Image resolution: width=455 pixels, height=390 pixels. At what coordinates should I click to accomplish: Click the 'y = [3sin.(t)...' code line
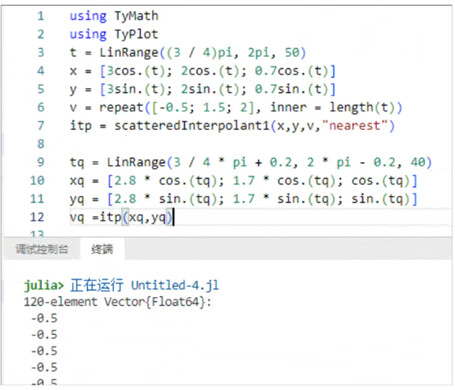203,89
